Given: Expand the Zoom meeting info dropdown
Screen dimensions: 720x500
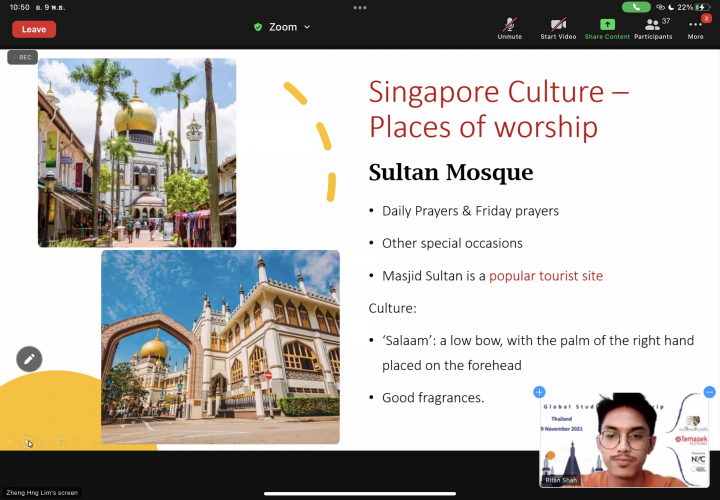Looking at the screenshot, I should click(307, 27).
